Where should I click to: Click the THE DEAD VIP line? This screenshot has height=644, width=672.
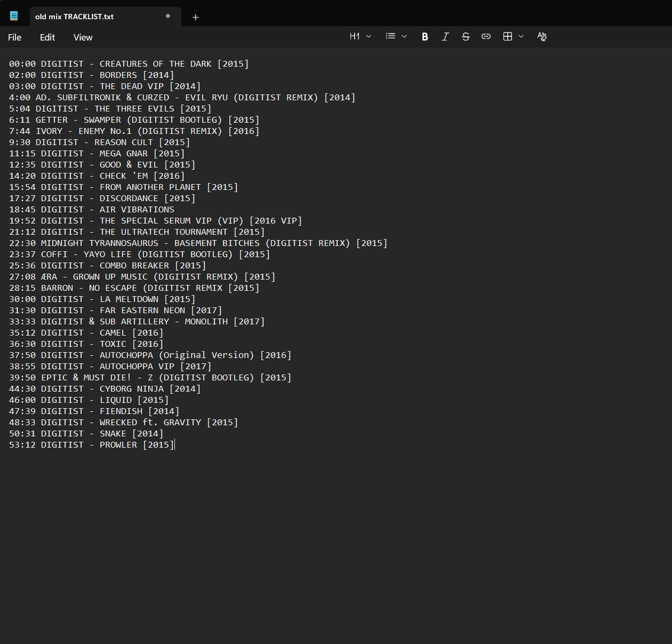pos(105,86)
